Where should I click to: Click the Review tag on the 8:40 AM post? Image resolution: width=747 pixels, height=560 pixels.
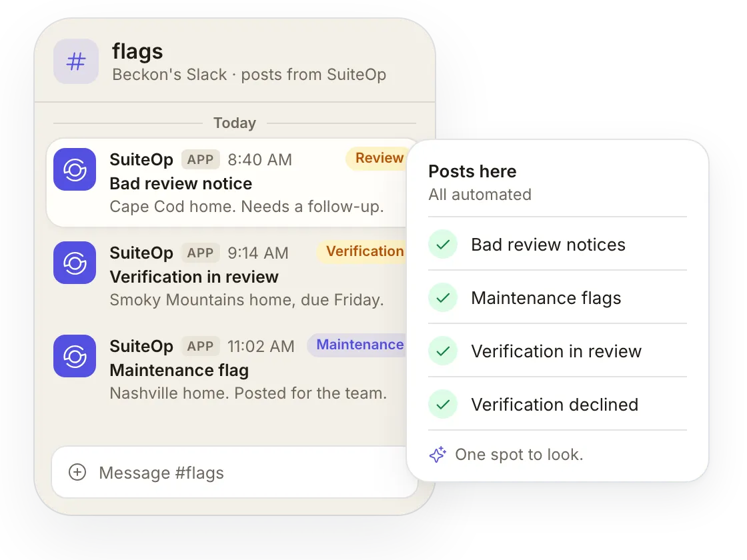376,159
